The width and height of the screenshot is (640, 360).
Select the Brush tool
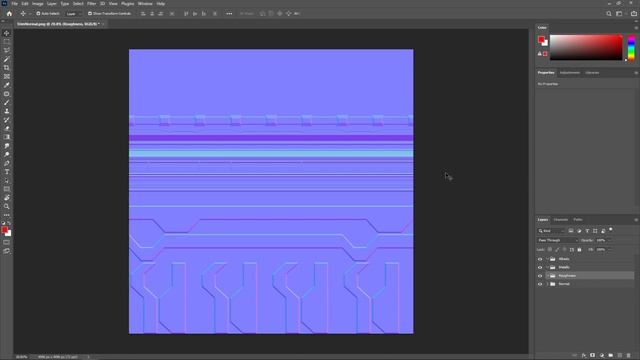point(7,102)
